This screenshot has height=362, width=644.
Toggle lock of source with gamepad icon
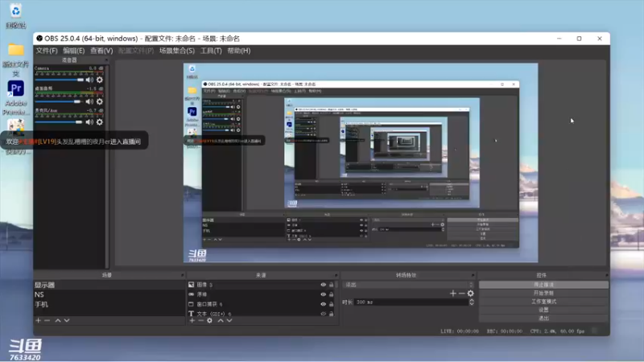point(331,294)
